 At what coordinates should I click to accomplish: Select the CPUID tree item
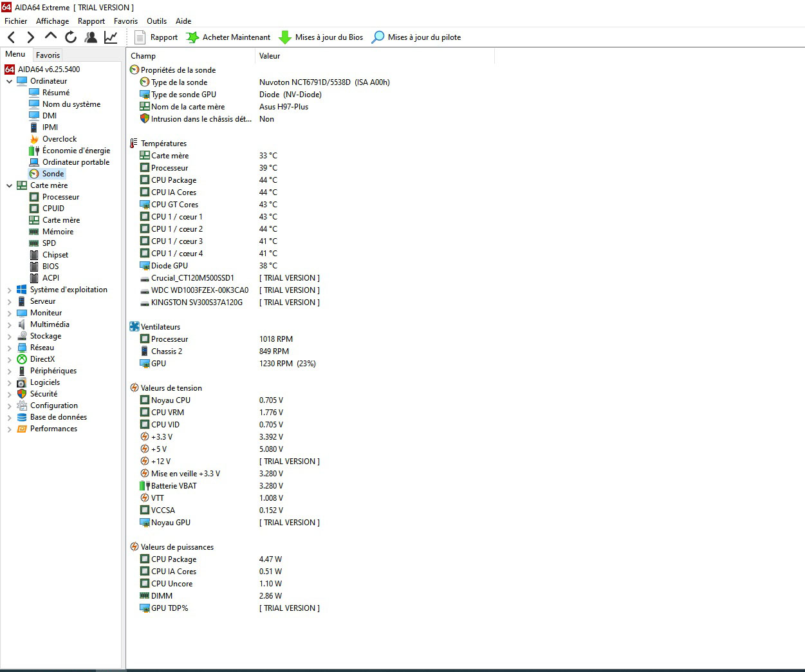coord(53,209)
